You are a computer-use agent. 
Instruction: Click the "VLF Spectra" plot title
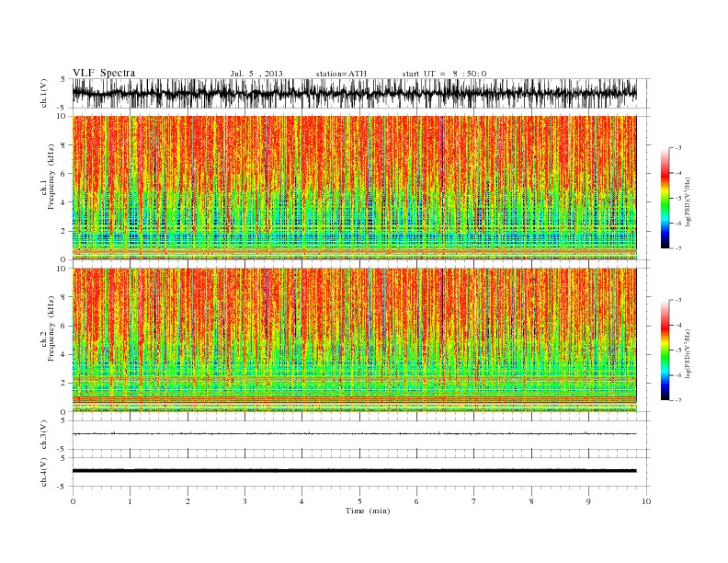click(104, 73)
